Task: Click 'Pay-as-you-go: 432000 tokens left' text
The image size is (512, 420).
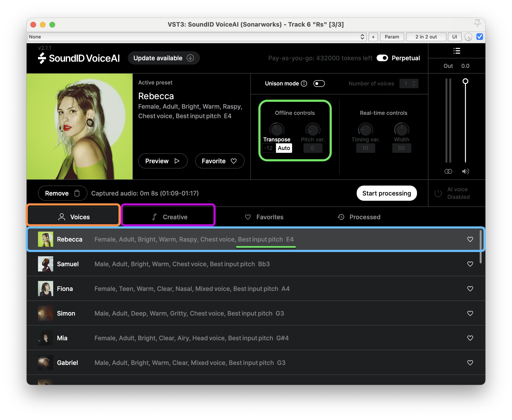Action: pyautogui.click(x=320, y=58)
